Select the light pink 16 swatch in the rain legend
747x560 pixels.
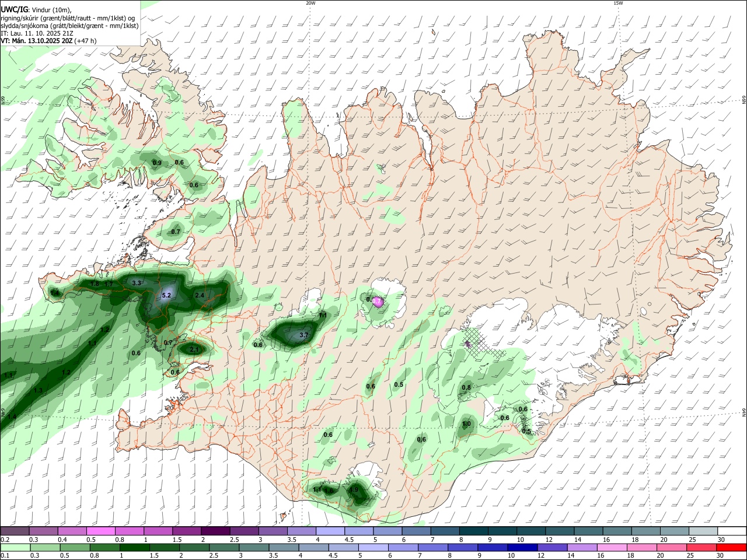click(x=612, y=547)
